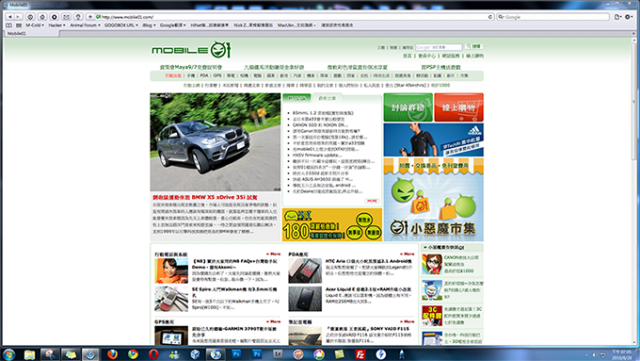Screen dimensions: 640x361
Task: Click the mail envelope toolbar icon
Action: [66, 17]
